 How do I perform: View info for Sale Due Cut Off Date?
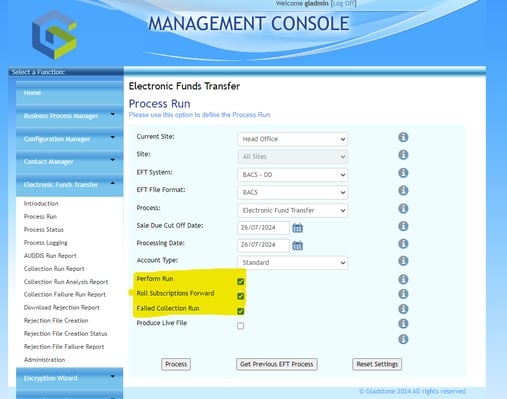pos(403,226)
